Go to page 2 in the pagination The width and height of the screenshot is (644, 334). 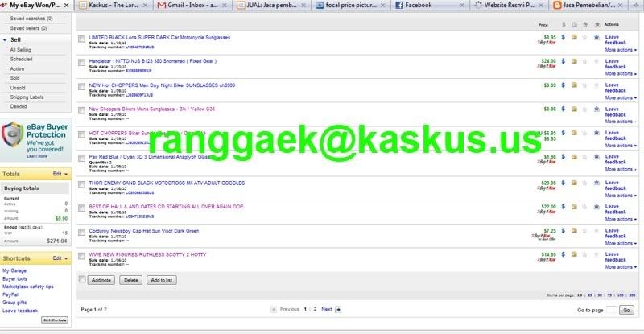click(x=315, y=309)
